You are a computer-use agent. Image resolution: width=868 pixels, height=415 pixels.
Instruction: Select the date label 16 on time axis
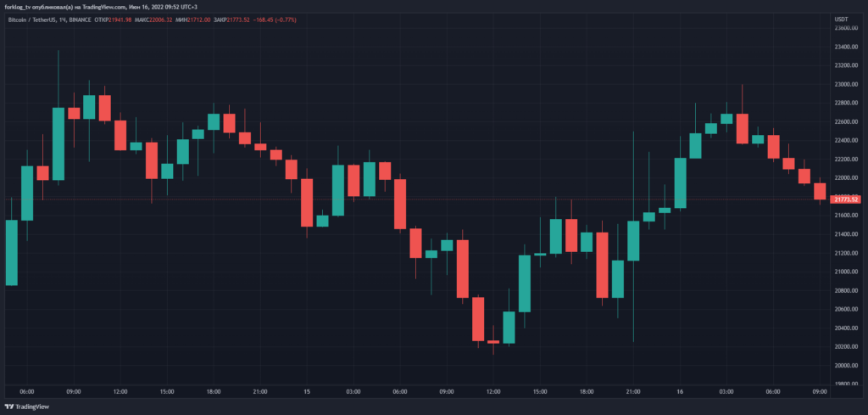tap(680, 392)
